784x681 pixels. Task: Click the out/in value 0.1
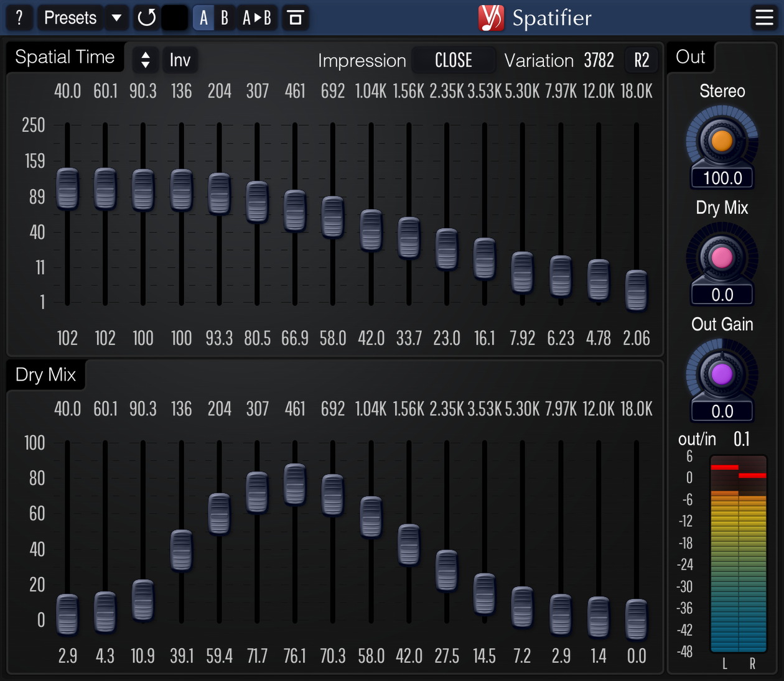click(x=742, y=439)
